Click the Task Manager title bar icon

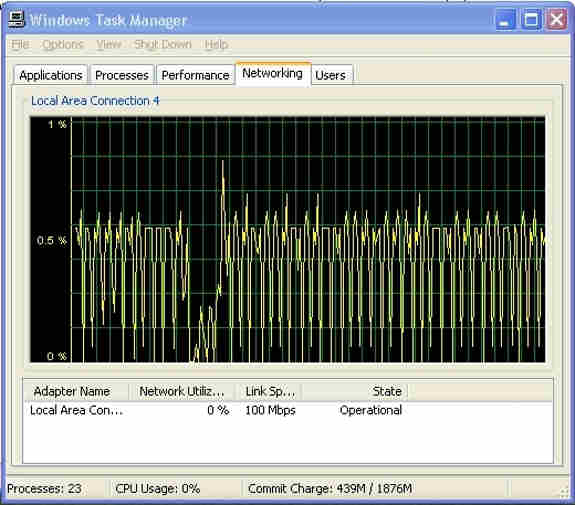[x=16, y=19]
